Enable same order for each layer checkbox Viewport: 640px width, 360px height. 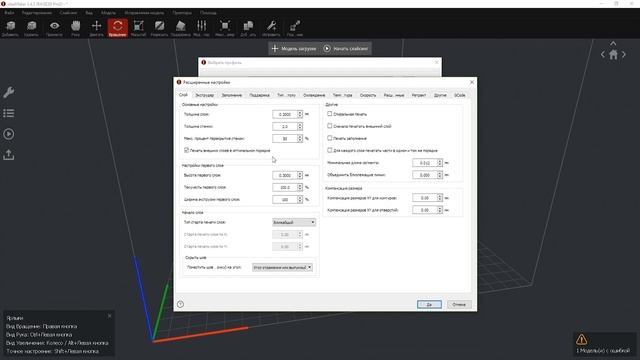(329, 150)
